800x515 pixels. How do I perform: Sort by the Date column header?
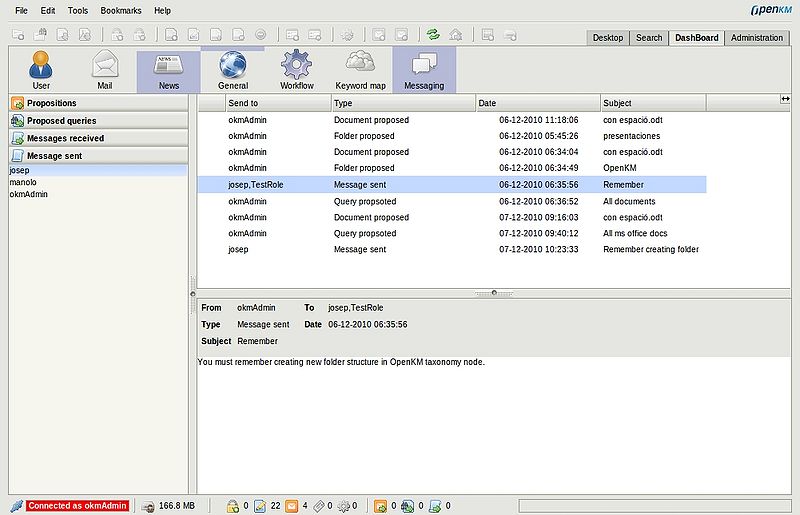click(x=538, y=103)
